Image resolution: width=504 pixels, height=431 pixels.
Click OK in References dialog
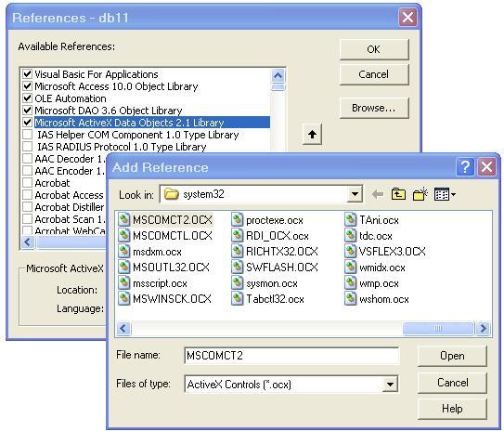(374, 49)
